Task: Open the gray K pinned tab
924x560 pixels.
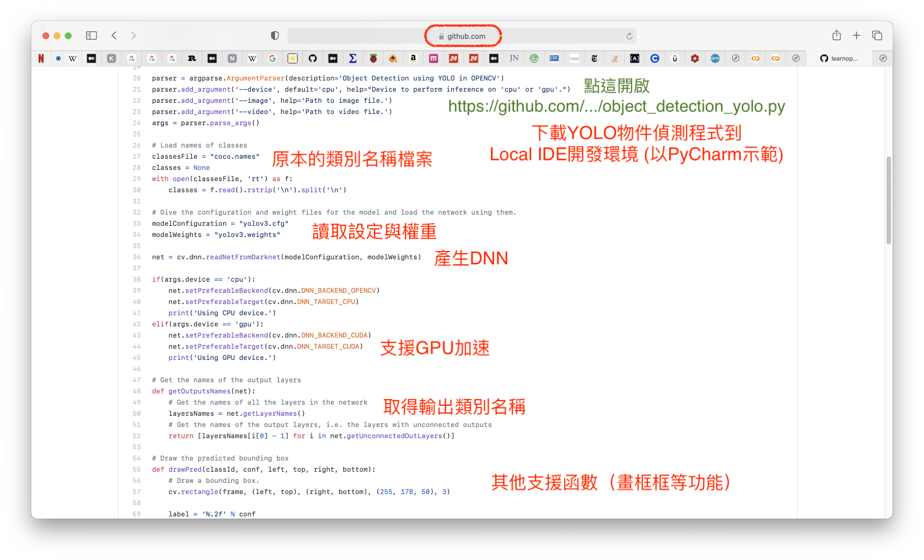Action: click(111, 58)
